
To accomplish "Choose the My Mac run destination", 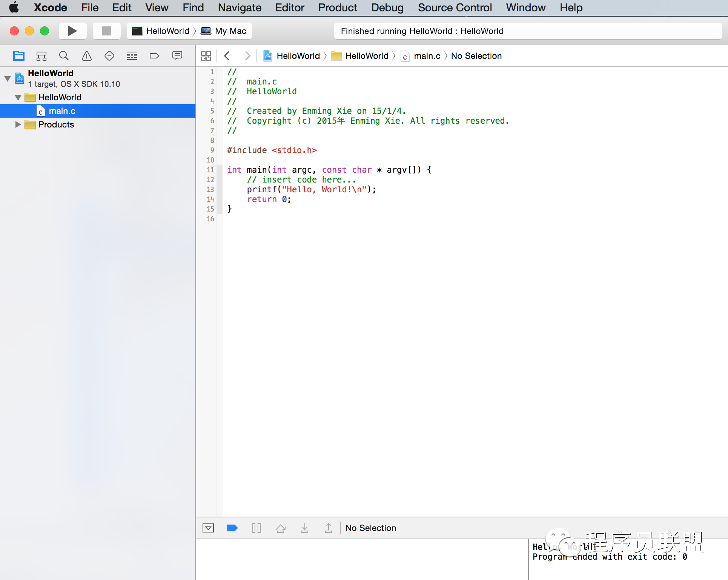I will click(224, 31).
